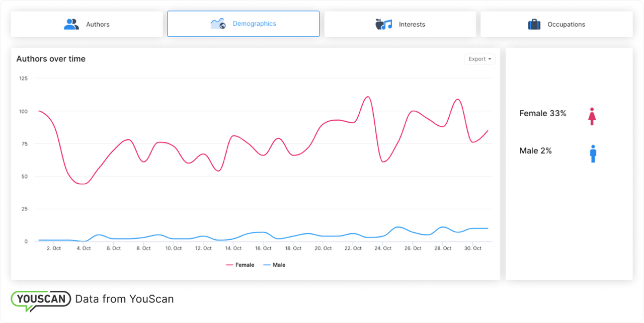Screen dimensions: 644x323
Task: Click the Female 33% label
Action: (x=542, y=113)
